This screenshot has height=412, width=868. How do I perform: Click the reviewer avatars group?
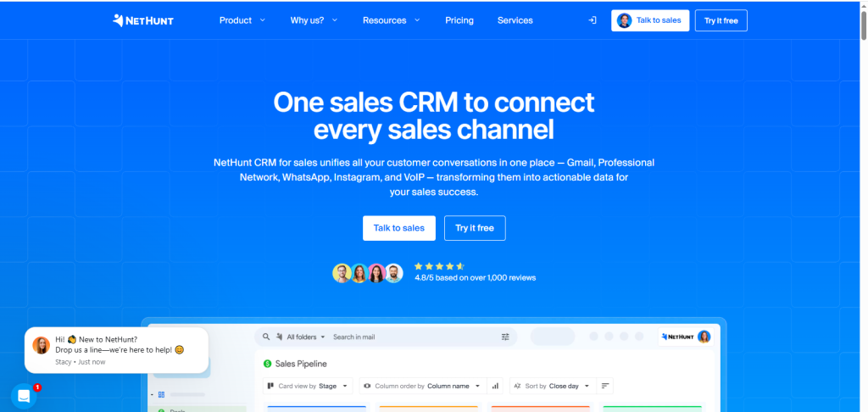tap(368, 273)
